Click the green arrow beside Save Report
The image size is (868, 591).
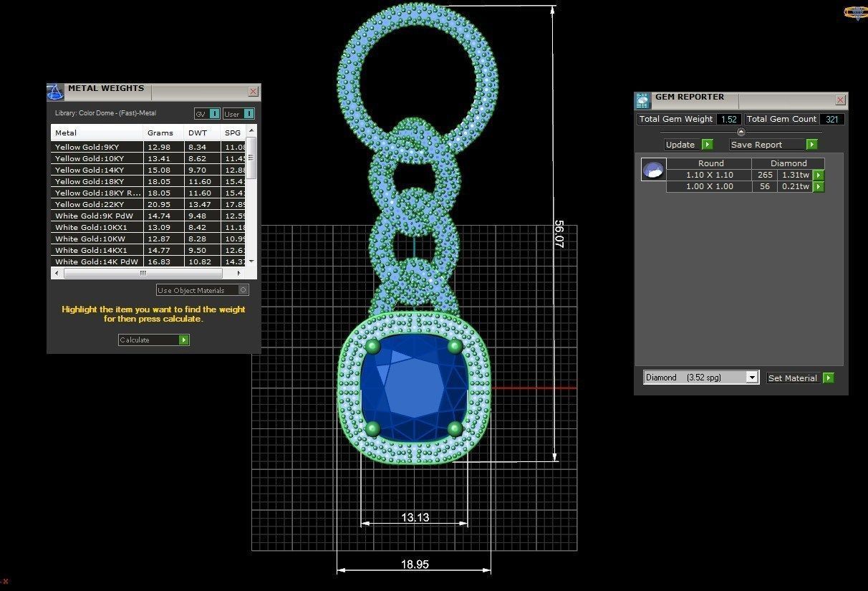coord(811,145)
